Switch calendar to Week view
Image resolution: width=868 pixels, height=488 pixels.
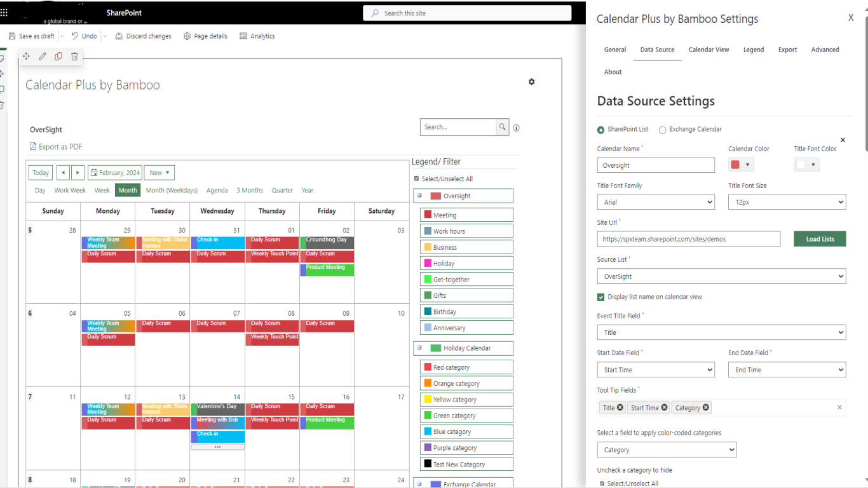(102, 190)
